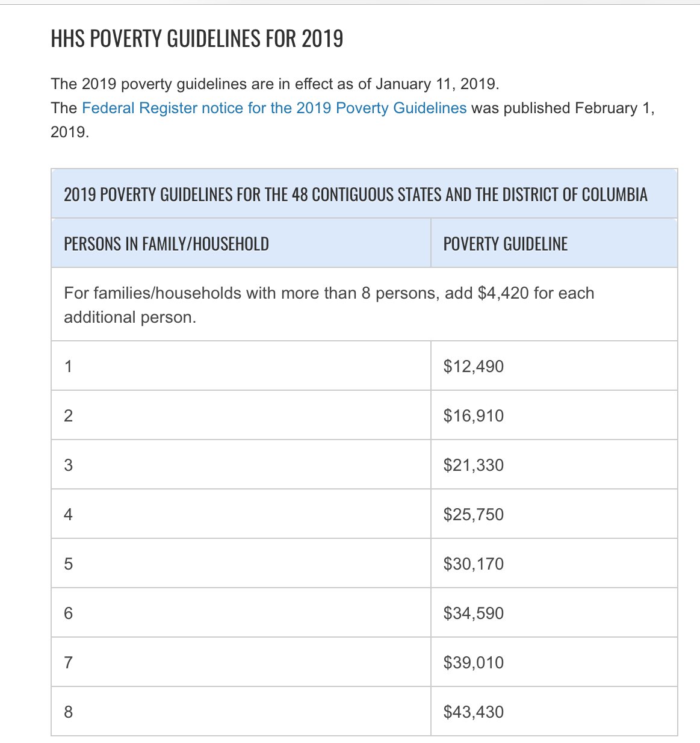Click the table title for 48 contiguous states
Image resolution: width=700 pixels, height=743 pixels.
365,194
